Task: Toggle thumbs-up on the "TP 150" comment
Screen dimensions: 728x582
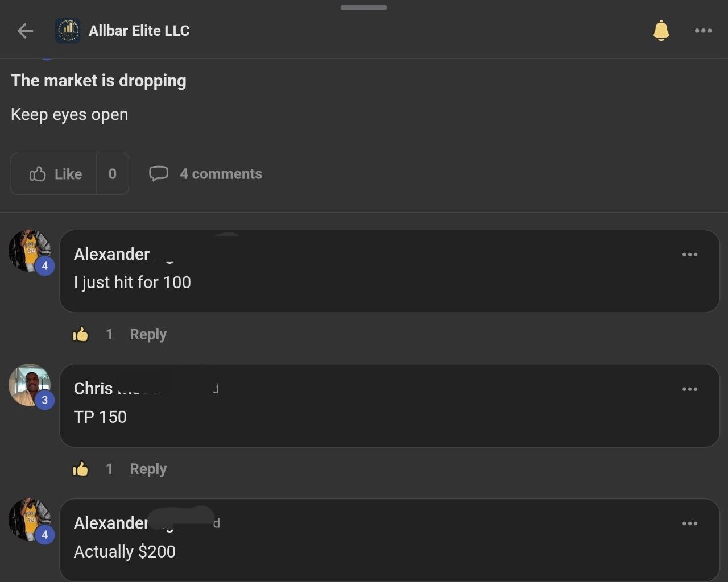Action: point(81,469)
